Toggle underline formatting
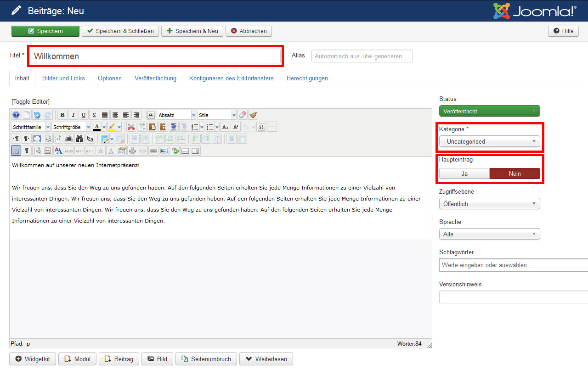 (84, 115)
